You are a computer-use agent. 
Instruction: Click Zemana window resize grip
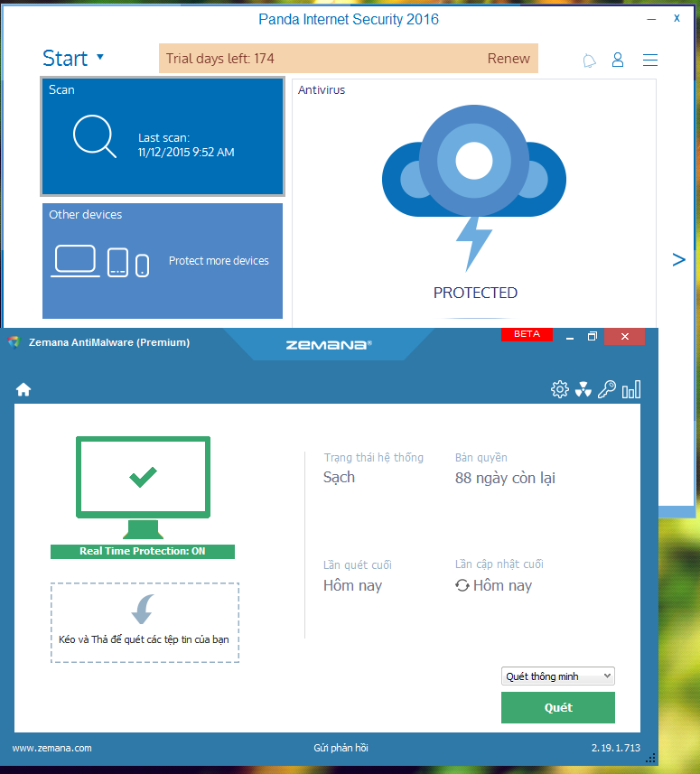(651, 759)
